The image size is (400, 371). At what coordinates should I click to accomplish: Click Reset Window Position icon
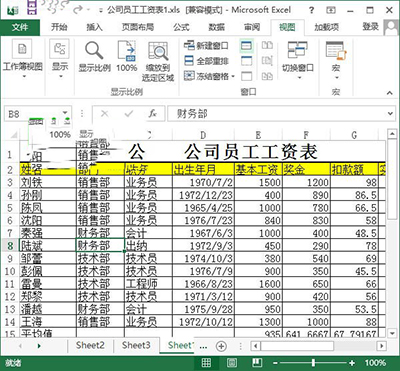pyautogui.click(x=267, y=76)
